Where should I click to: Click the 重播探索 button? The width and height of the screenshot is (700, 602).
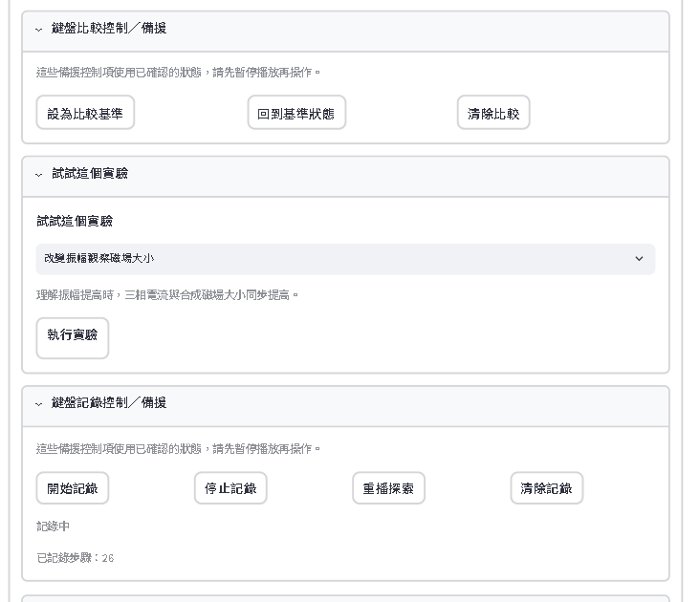click(x=388, y=488)
